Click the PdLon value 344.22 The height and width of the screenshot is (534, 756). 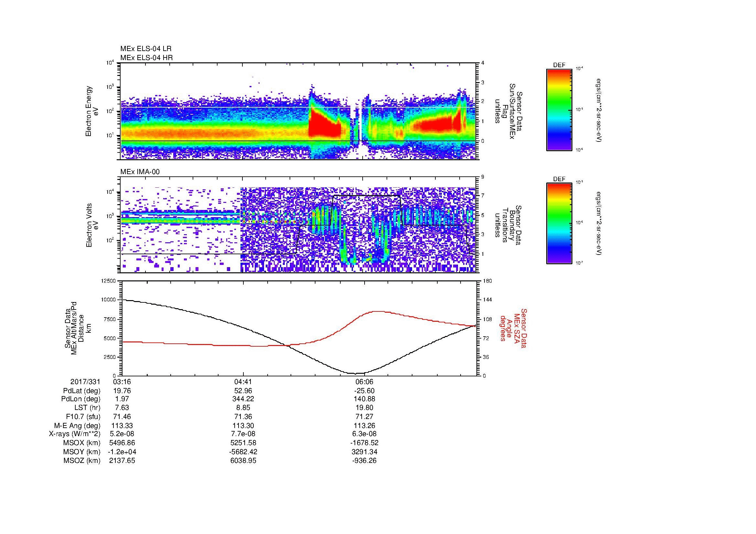(x=243, y=399)
